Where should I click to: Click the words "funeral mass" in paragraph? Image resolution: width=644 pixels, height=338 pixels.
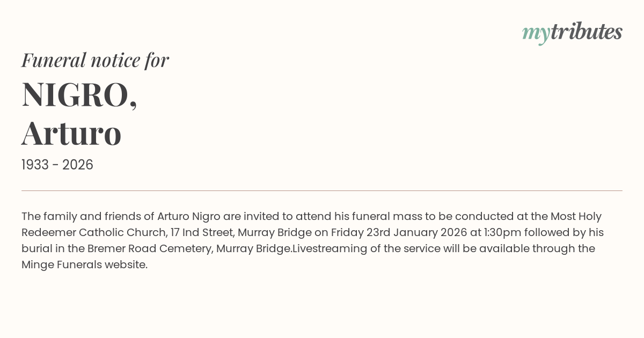385,216
